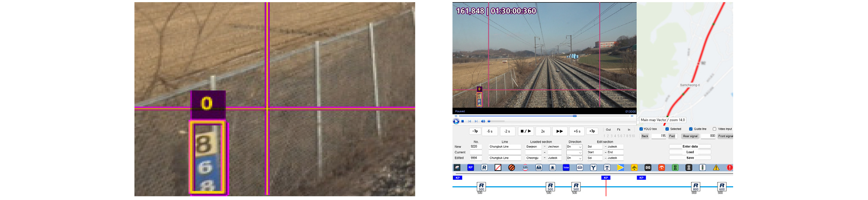Image resolution: width=868 pixels, height=200 pixels.
Task: Select the orange phone icon
Action: [661, 168]
